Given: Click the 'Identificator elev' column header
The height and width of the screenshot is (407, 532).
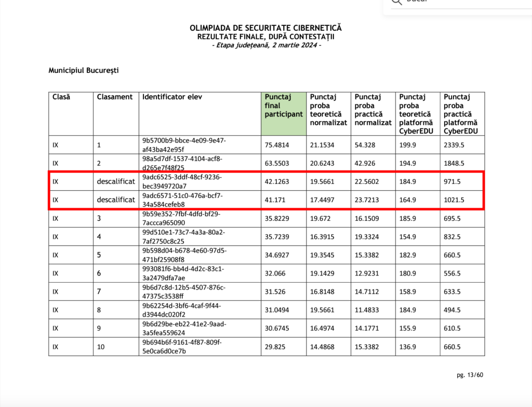Looking at the screenshot, I should (172, 97).
